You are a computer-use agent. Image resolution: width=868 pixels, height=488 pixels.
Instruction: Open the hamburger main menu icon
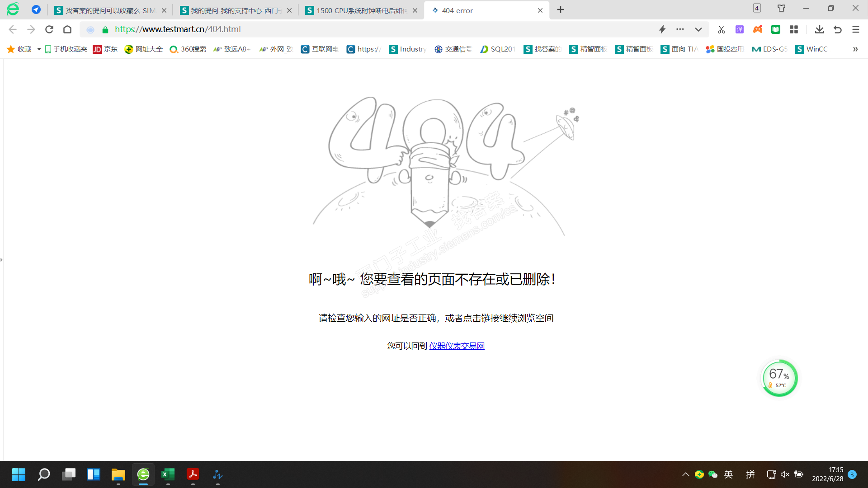point(856,29)
